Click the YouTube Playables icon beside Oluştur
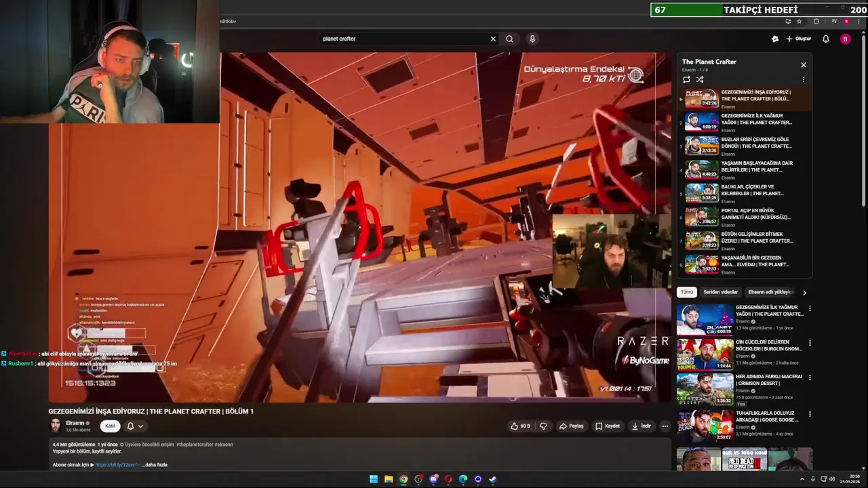 click(x=775, y=39)
